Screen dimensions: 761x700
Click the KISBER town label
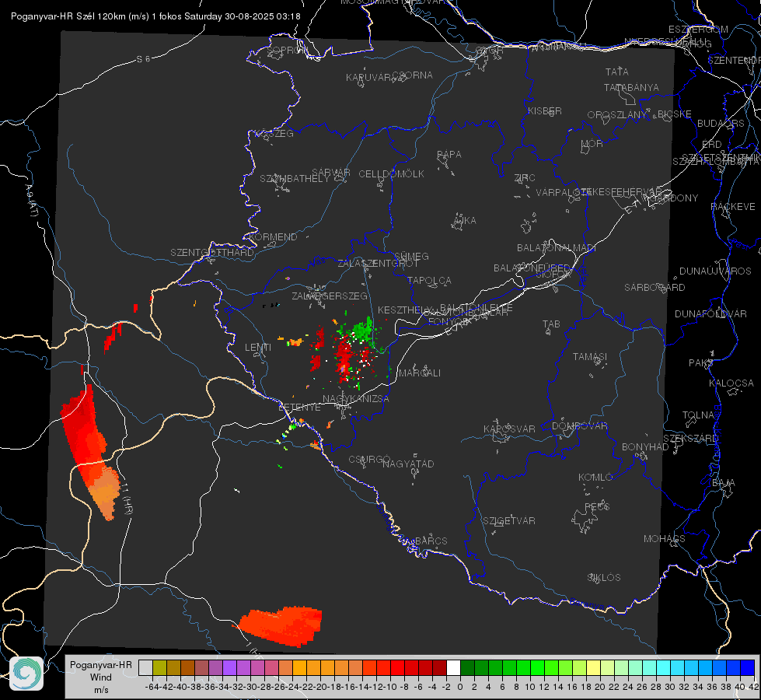[x=545, y=110]
